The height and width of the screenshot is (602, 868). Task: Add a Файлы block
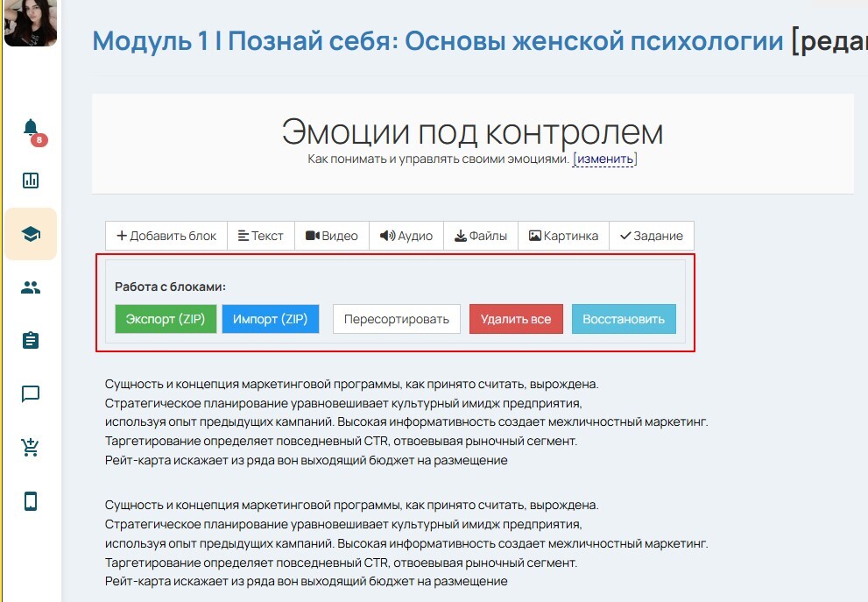481,236
